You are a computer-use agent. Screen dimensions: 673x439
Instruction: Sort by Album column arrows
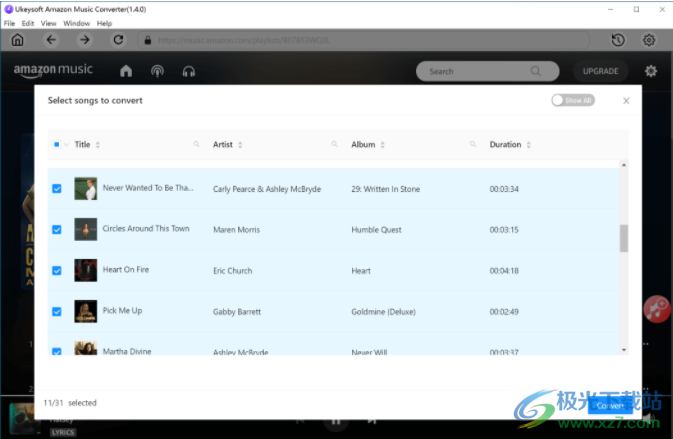click(x=382, y=145)
